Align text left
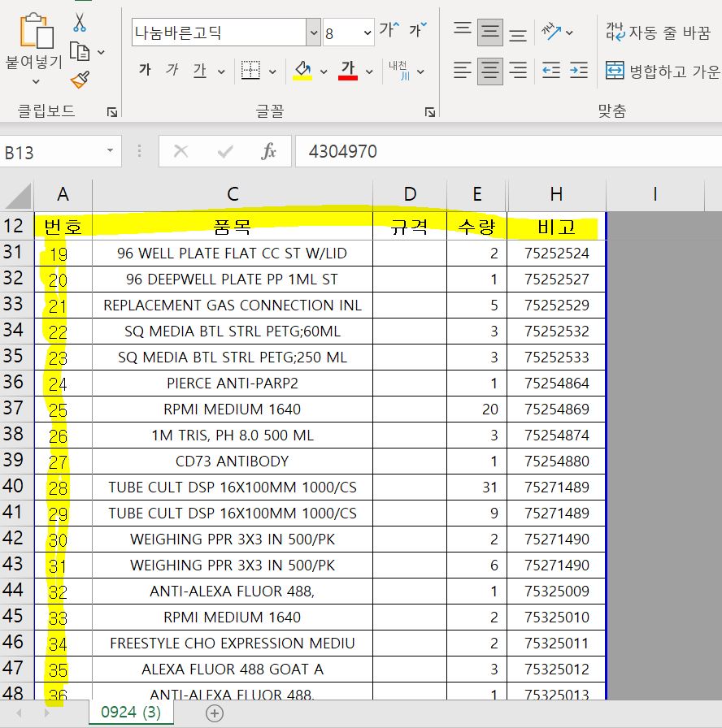The height and width of the screenshot is (728, 722). click(463, 71)
